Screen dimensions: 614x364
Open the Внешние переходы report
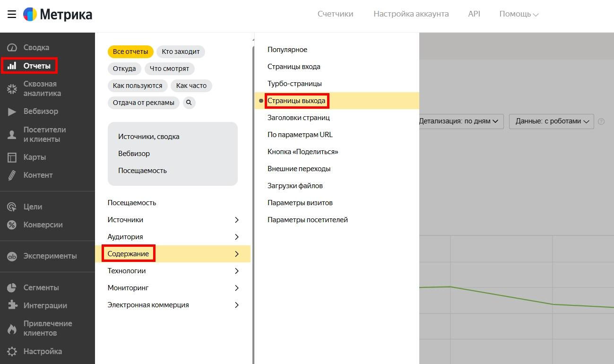tap(299, 169)
